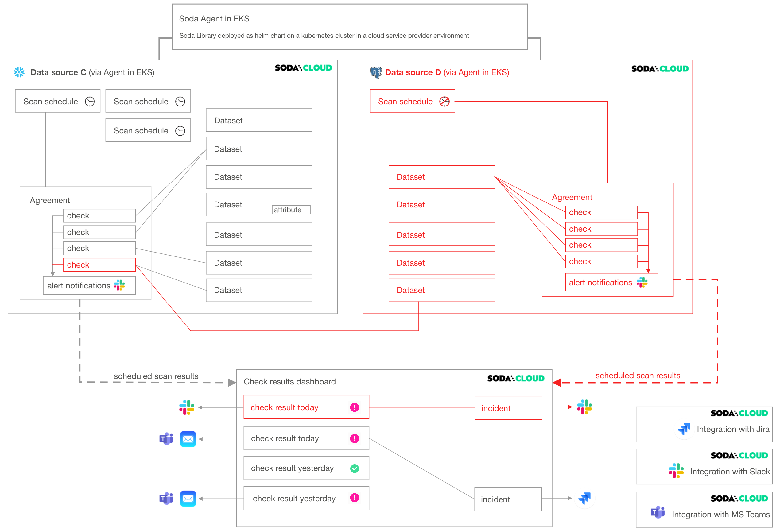
Task: Select the red check box in Data source C Agreement
Action: pos(99,265)
